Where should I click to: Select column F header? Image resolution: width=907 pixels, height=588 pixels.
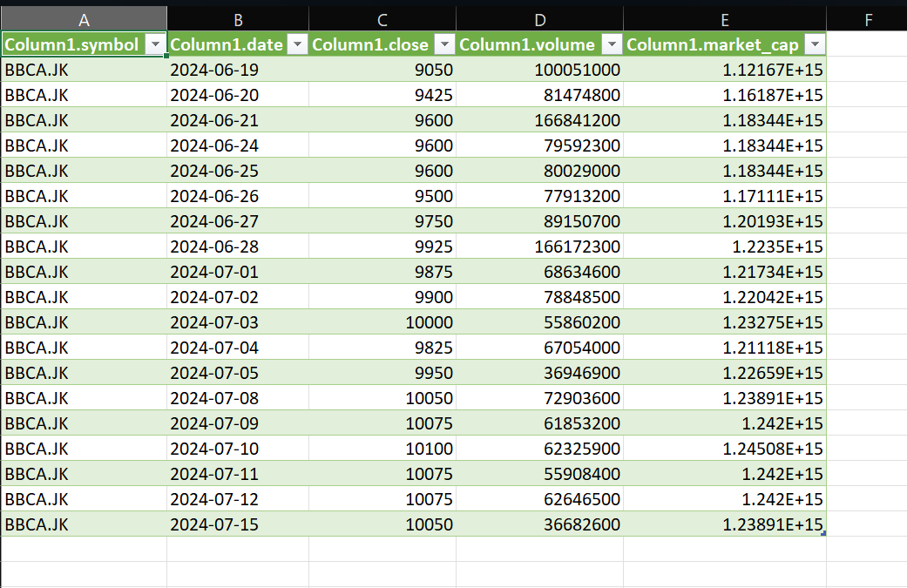(867, 19)
